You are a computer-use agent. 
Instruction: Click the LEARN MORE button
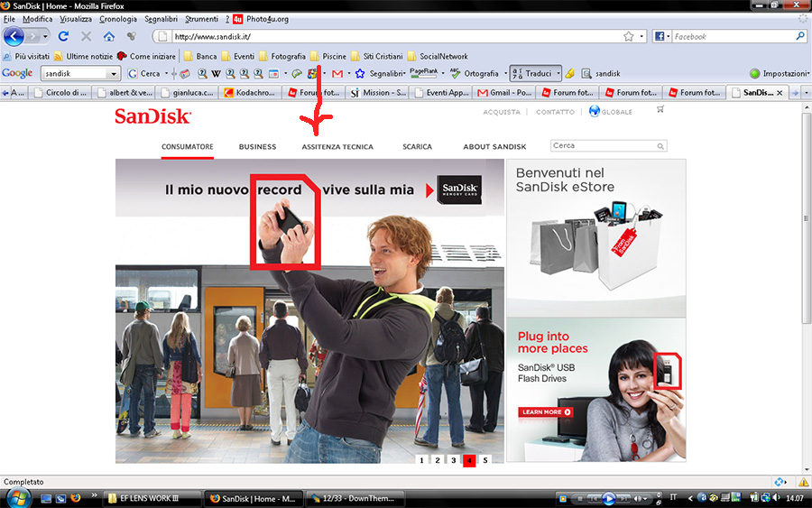pyautogui.click(x=545, y=412)
